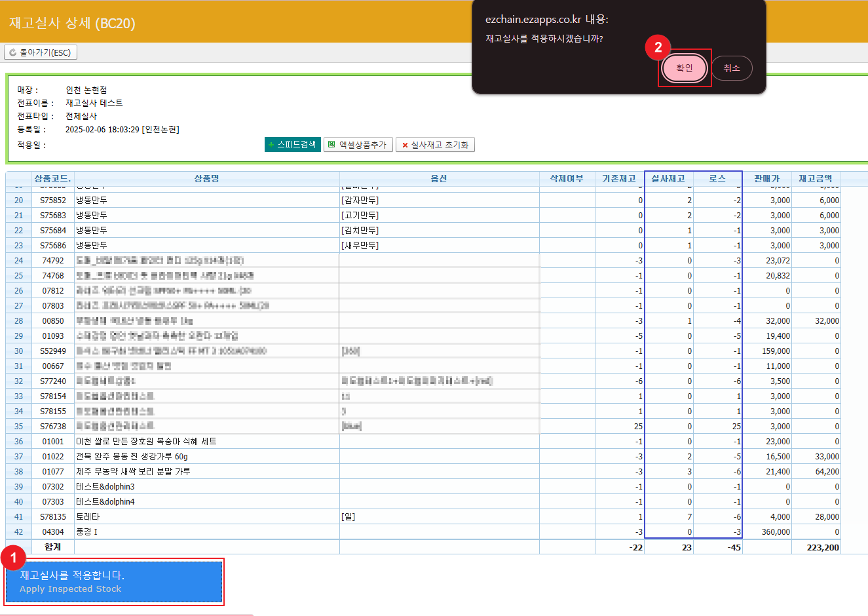This screenshot has width=868, height=616.
Task: Click the 상품명 column header
Action: [x=206, y=178]
